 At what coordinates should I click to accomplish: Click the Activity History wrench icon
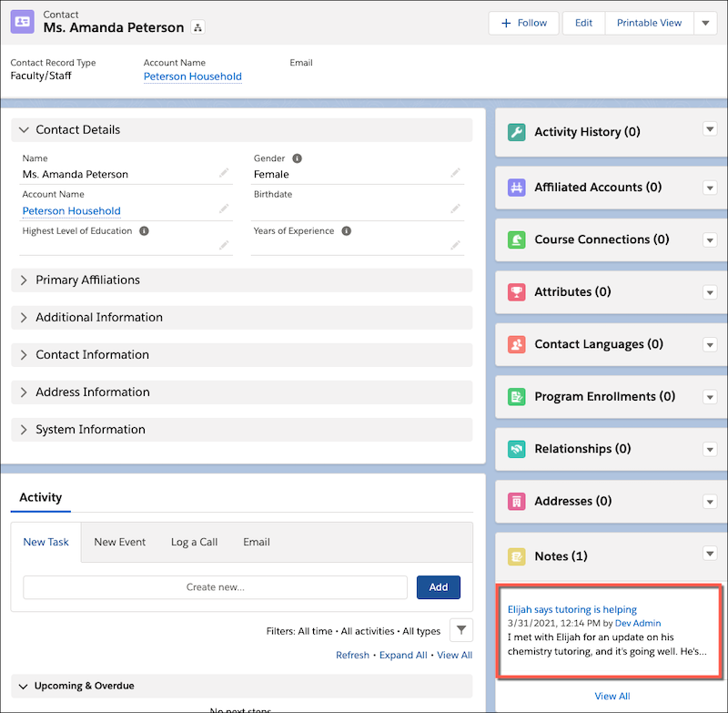click(516, 132)
